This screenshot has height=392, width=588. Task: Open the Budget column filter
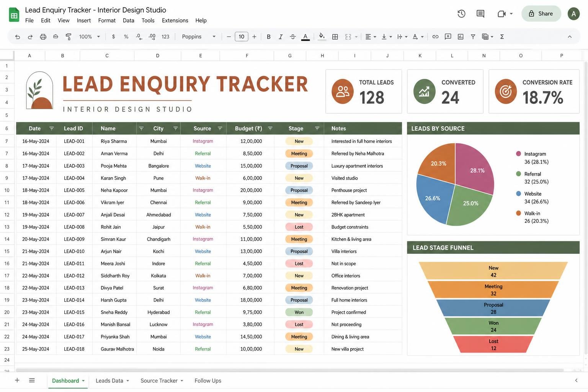pos(270,128)
